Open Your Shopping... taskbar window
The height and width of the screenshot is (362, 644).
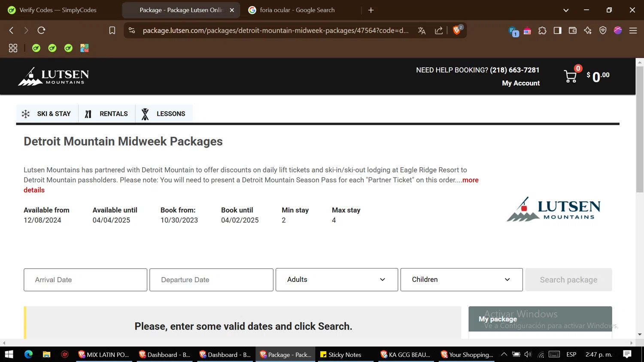pyautogui.click(x=467, y=354)
